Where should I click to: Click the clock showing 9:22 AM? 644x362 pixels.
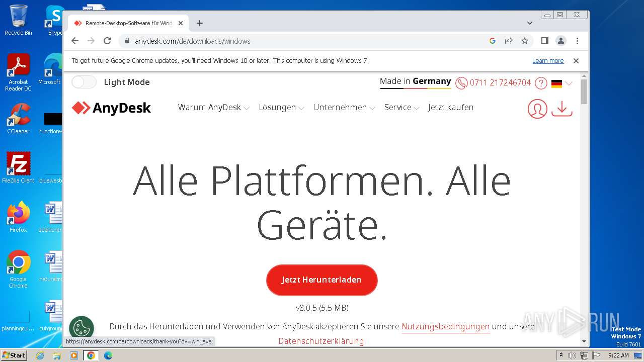(618, 355)
